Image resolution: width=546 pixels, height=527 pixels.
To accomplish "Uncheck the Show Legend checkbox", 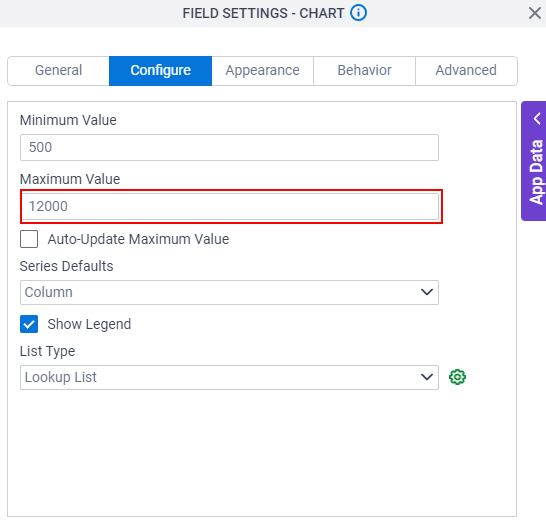I will point(29,324).
